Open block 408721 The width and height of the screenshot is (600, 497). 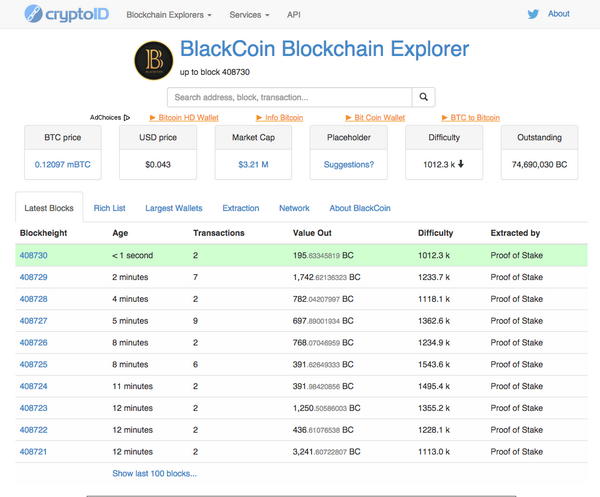[x=33, y=451]
